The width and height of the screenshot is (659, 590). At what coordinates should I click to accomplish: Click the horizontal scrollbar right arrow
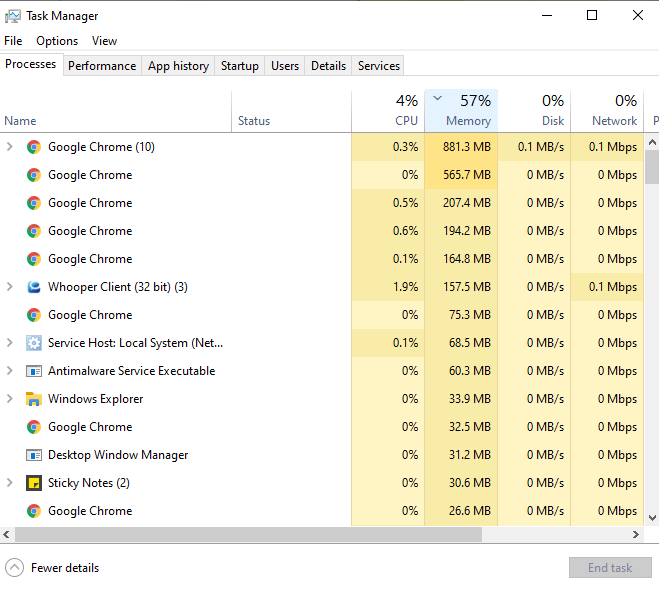coord(636,535)
